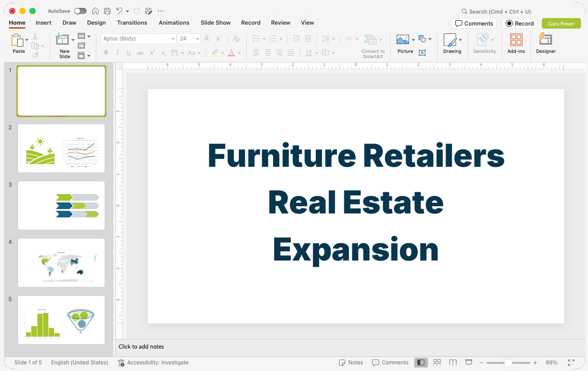This screenshot has height=371, width=588.
Task: Click the bulleted list icon
Action: pos(256,39)
